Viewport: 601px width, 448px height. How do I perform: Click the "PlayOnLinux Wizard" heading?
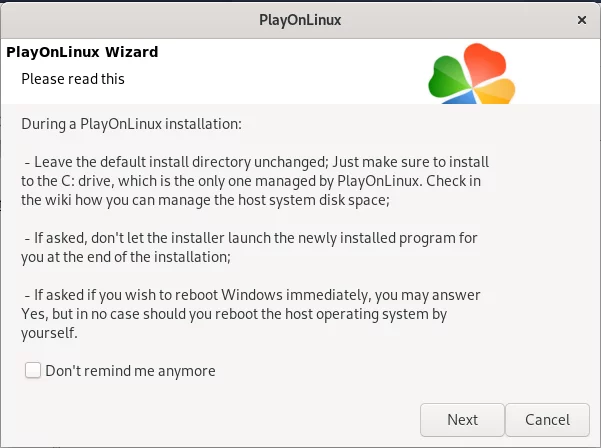click(82, 52)
